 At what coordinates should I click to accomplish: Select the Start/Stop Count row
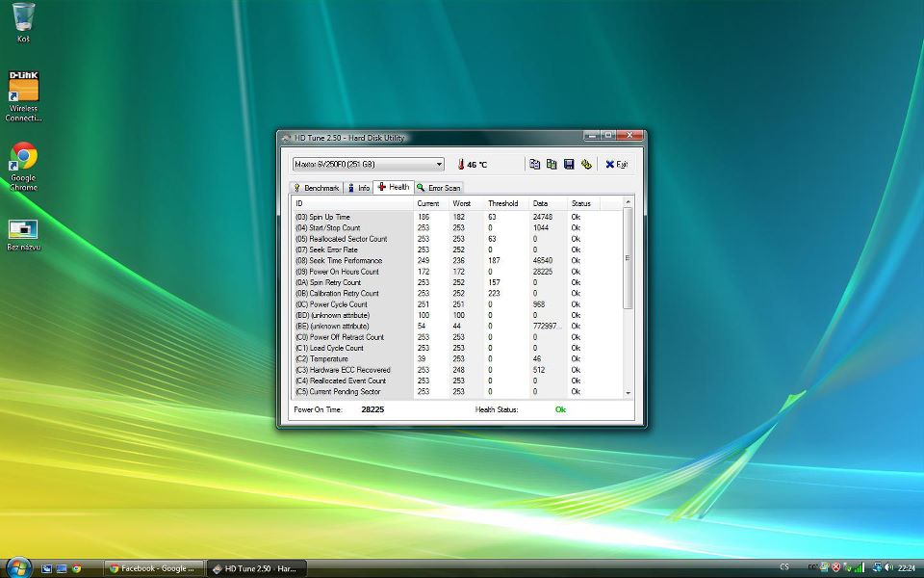(x=457, y=227)
